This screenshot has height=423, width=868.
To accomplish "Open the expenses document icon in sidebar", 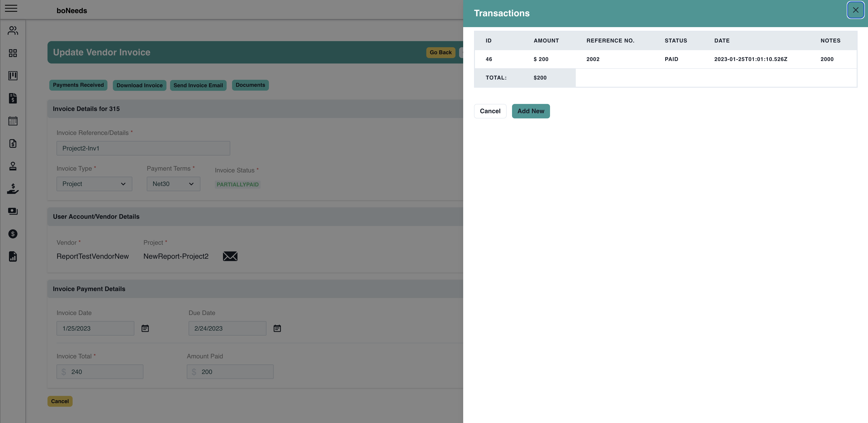I will (x=12, y=144).
